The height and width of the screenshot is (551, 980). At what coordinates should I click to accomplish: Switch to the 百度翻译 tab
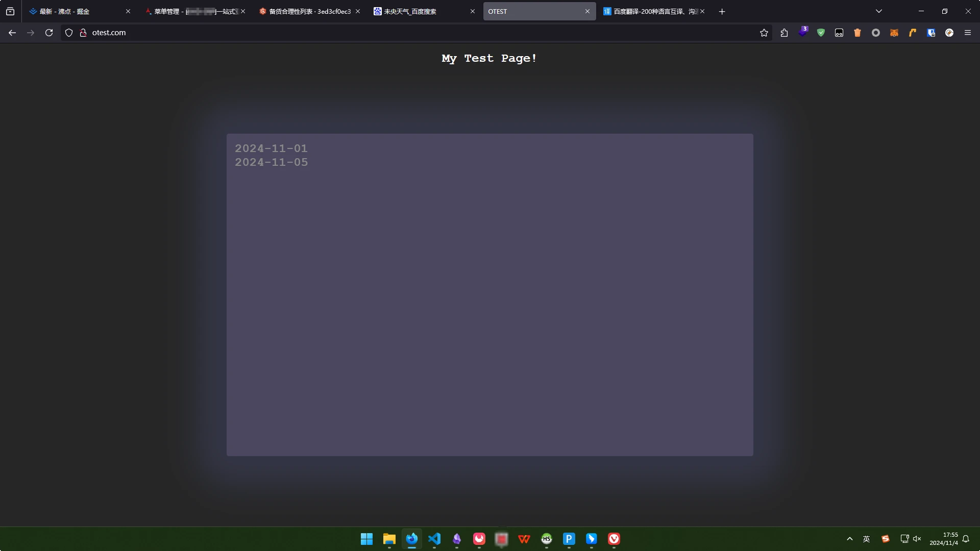651,11
